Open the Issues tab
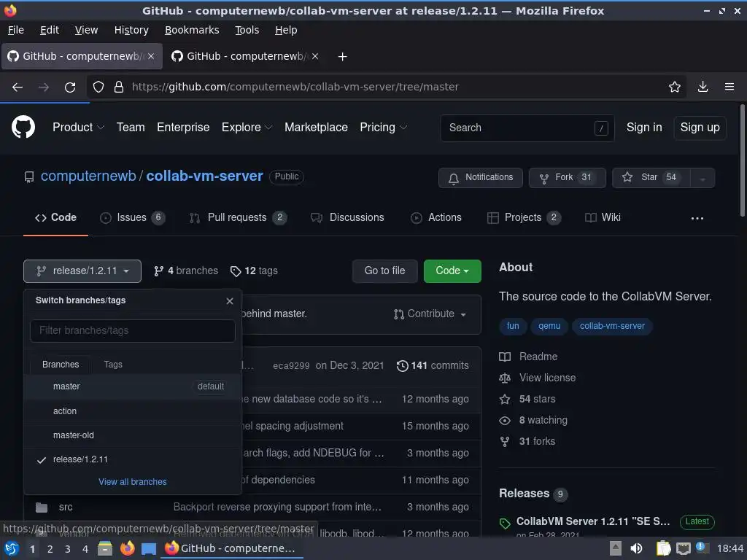 click(x=132, y=217)
